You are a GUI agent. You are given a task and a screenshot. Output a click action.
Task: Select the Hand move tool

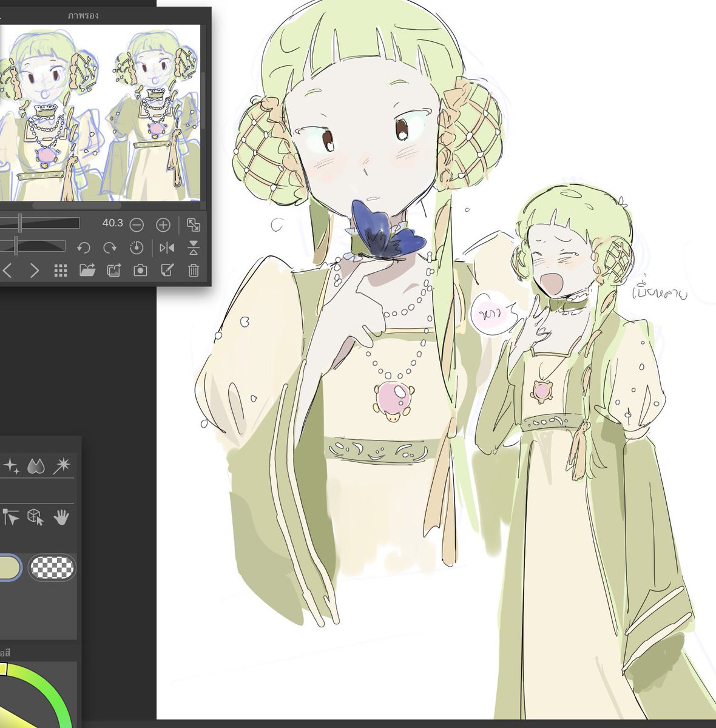click(62, 517)
